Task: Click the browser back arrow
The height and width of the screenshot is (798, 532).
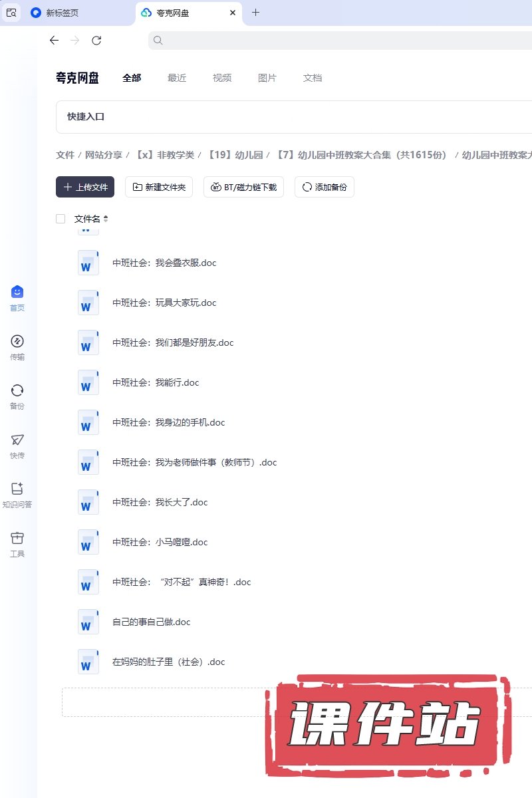Action: [55, 41]
